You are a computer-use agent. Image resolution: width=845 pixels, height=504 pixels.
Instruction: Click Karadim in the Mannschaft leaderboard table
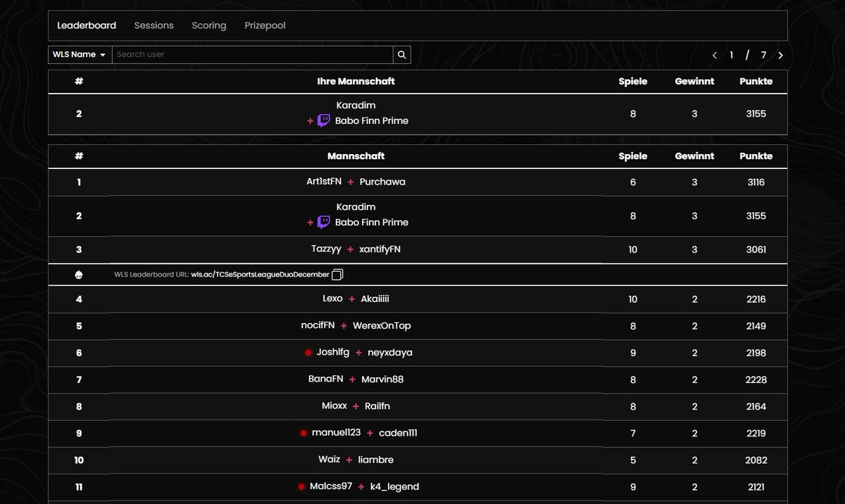click(x=356, y=207)
